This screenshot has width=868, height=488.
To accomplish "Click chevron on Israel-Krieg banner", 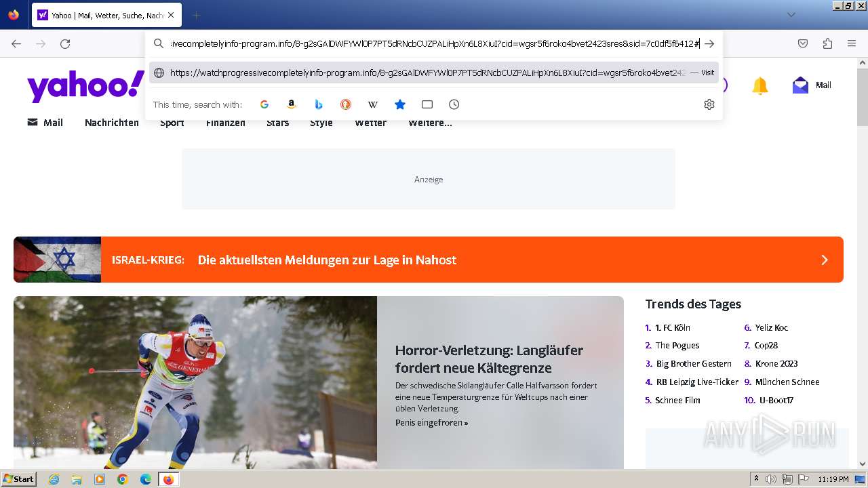I will coord(825,260).
